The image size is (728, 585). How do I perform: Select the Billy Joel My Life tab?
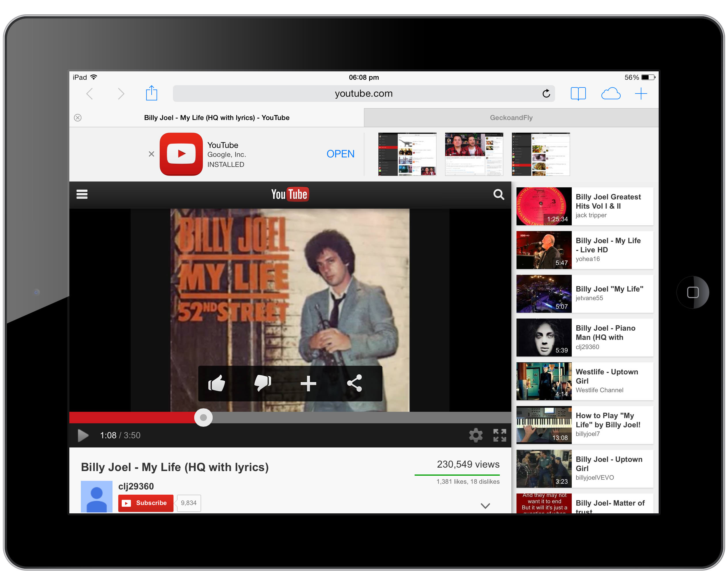pyautogui.click(x=216, y=117)
